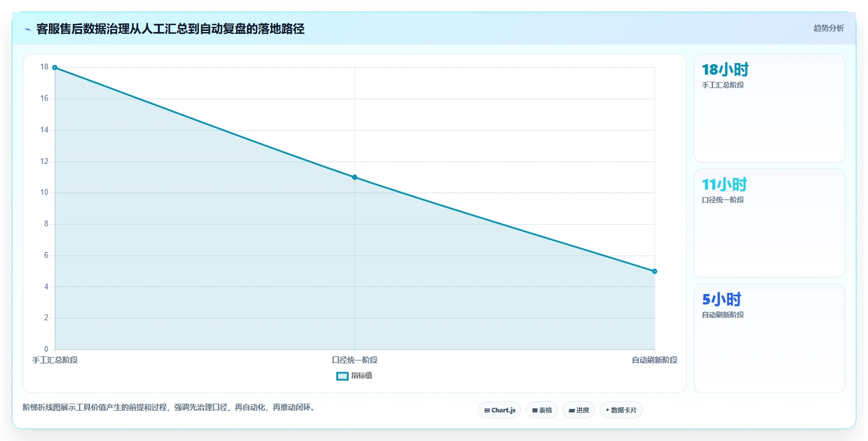
Task: Click the footer description text 阶梯折线图展示
Action: coord(169,407)
